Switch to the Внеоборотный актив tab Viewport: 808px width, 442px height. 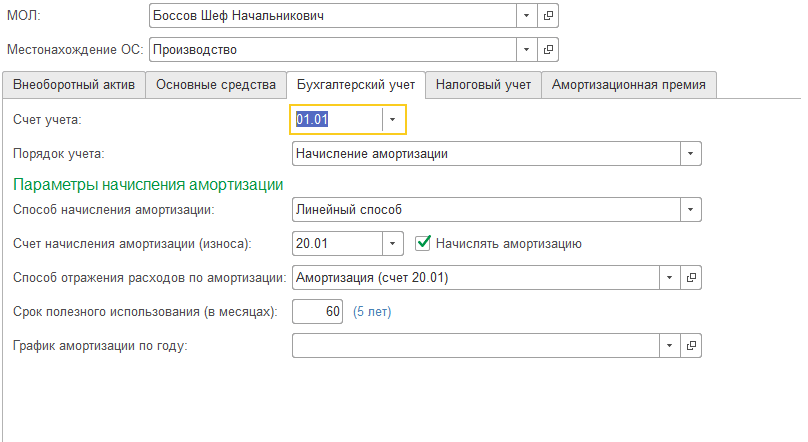75,85
